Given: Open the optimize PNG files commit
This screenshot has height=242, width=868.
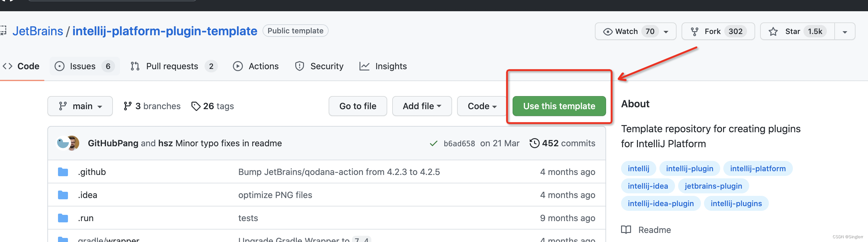Looking at the screenshot, I should point(275,195).
